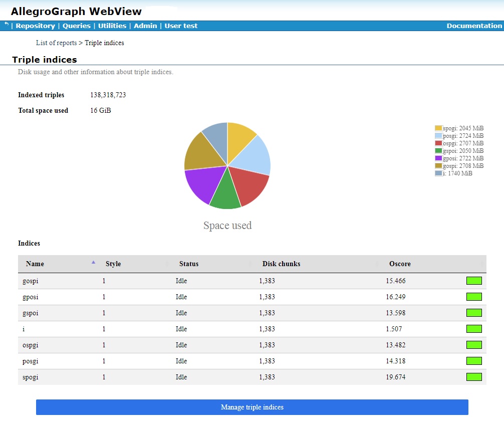Click the green health indicator for posgi
The width and height of the screenshot is (504, 421).
click(473, 361)
